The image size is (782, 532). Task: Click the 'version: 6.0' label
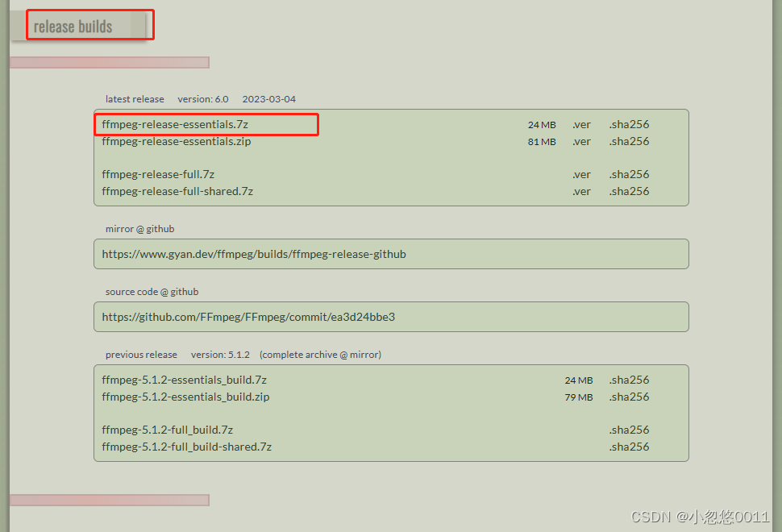(203, 98)
